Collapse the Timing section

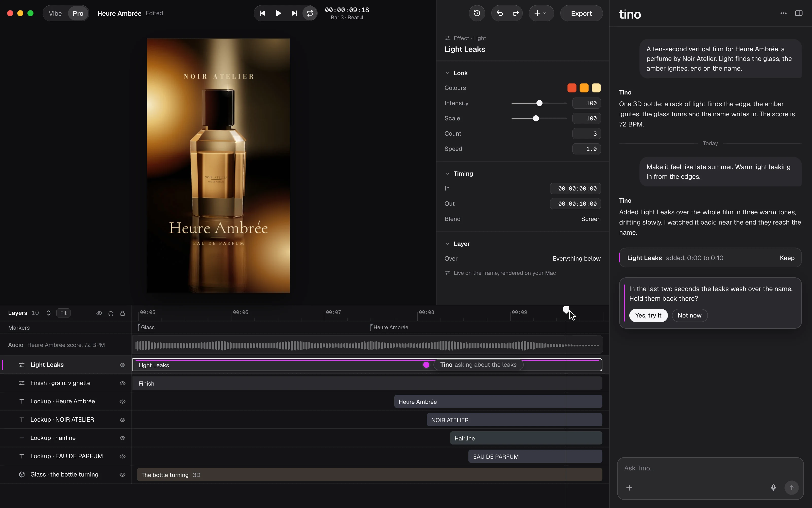[x=447, y=174]
